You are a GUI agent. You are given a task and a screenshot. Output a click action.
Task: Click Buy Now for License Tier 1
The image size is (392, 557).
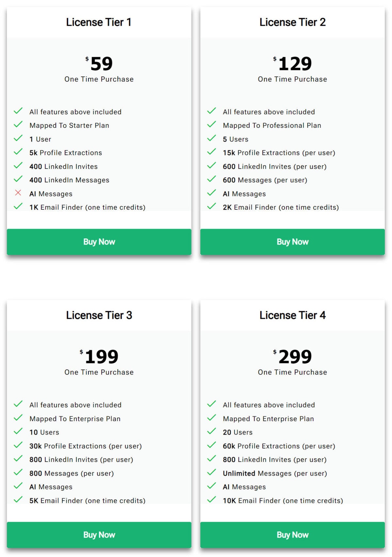click(x=99, y=241)
